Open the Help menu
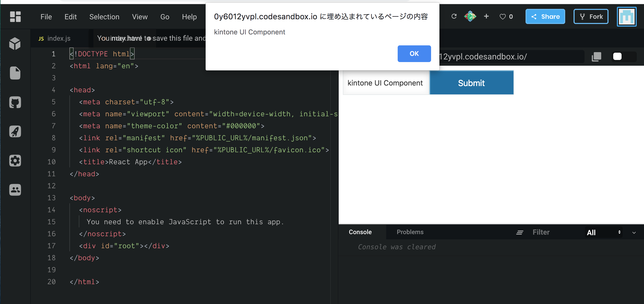The width and height of the screenshot is (644, 304). pyautogui.click(x=189, y=17)
